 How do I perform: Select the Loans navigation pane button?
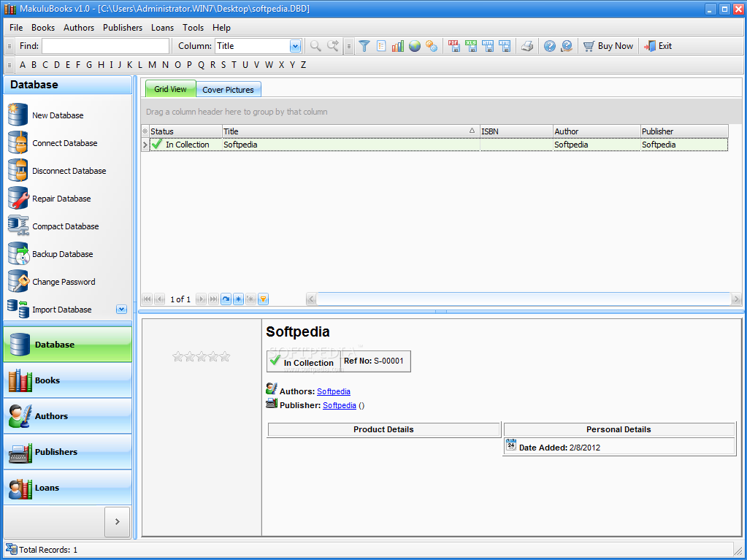pyautogui.click(x=68, y=487)
